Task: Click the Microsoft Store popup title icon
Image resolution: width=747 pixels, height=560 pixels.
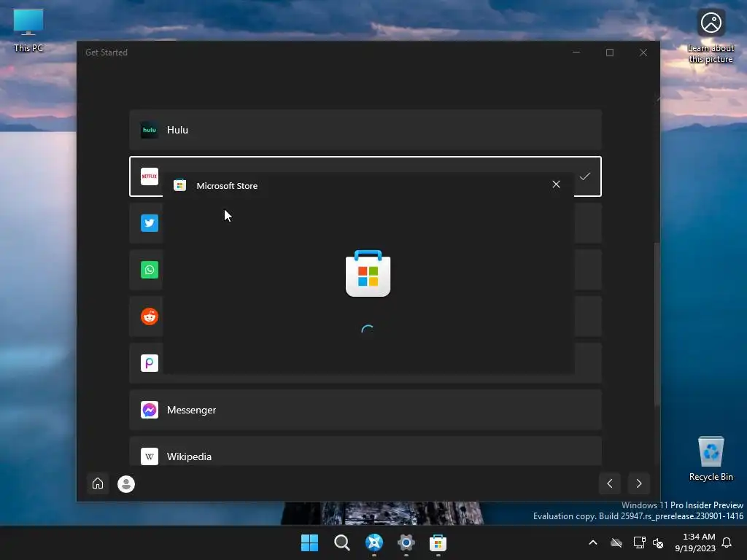Action: [179, 185]
